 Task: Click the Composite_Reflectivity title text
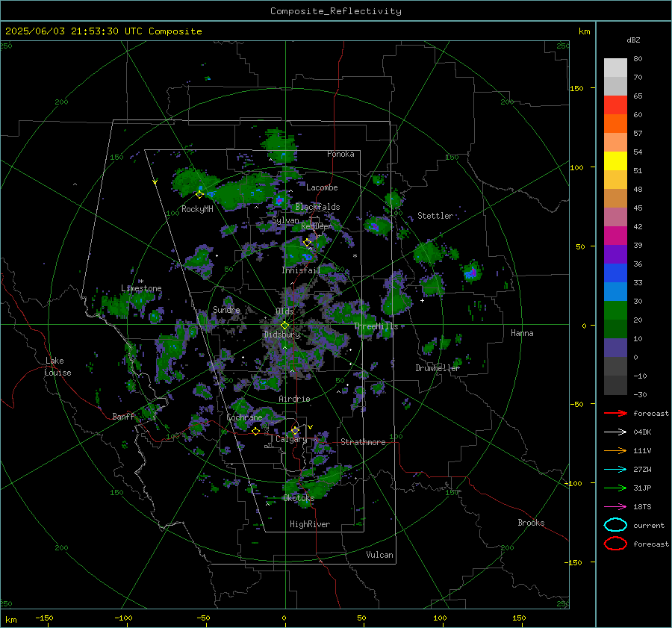[x=336, y=11]
